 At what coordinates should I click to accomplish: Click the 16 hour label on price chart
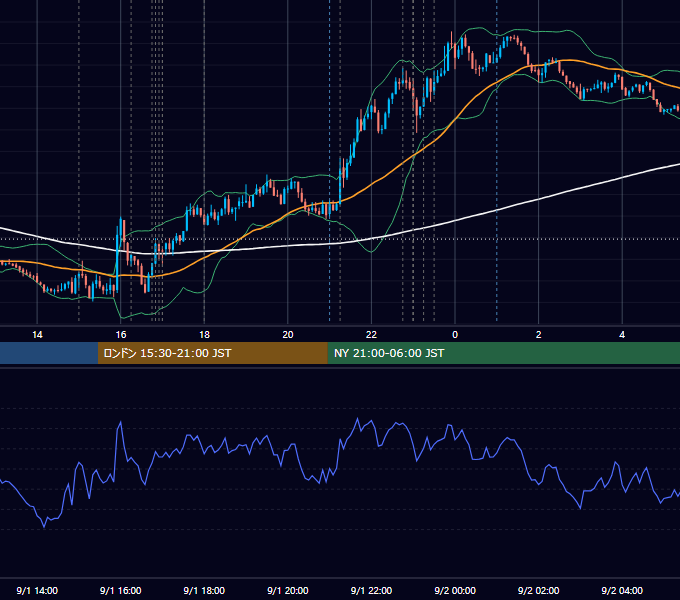click(121, 335)
